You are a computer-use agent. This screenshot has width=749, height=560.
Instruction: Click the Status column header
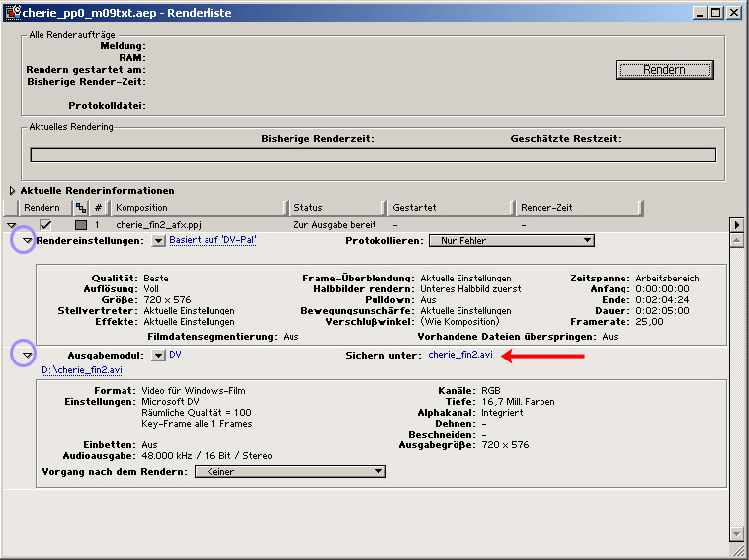pyautogui.click(x=336, y=208)
